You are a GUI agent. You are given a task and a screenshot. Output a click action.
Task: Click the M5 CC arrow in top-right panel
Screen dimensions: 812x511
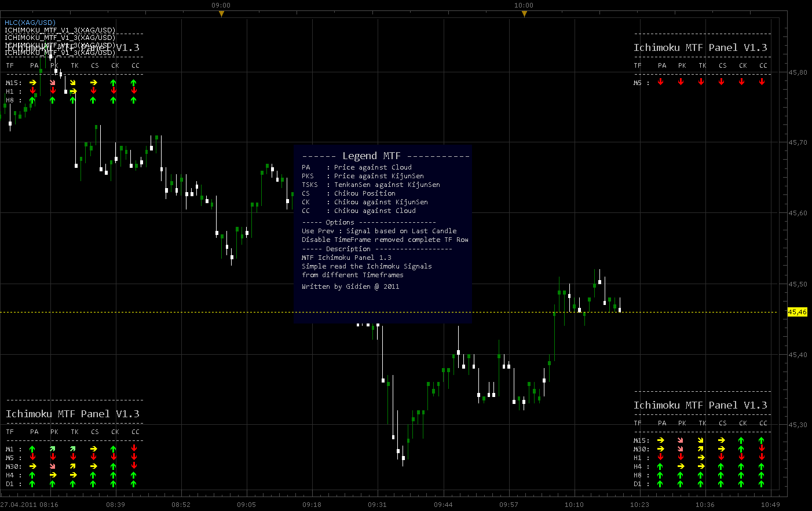(762, 82)
